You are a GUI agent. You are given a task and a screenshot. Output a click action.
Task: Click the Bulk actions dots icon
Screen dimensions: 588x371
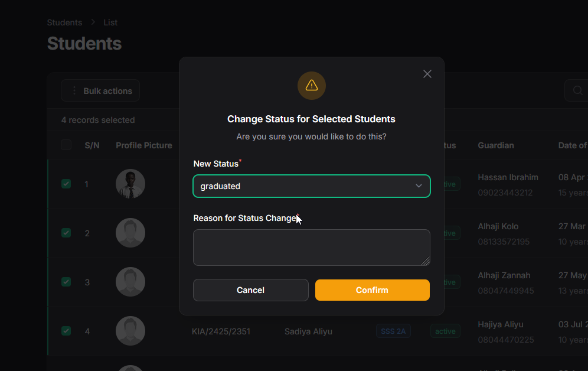coord(74,91)
